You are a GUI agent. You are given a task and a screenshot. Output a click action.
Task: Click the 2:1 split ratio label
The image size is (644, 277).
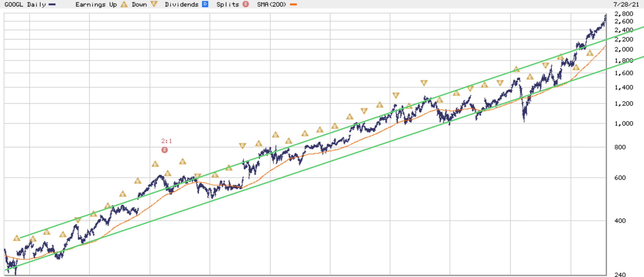(166, 141)
